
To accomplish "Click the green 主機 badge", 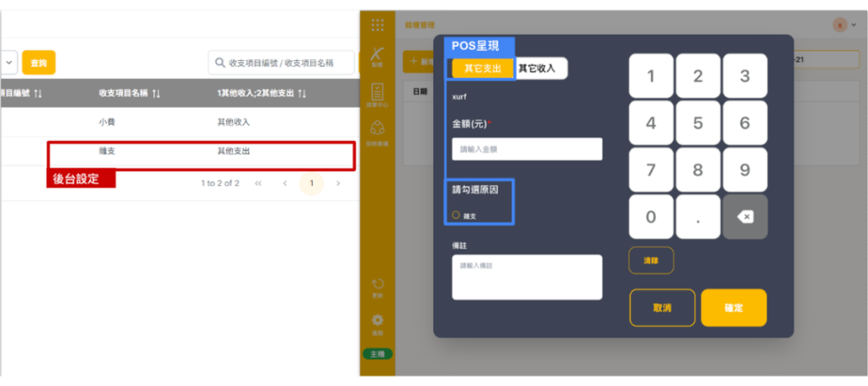I will click(377, 354).
